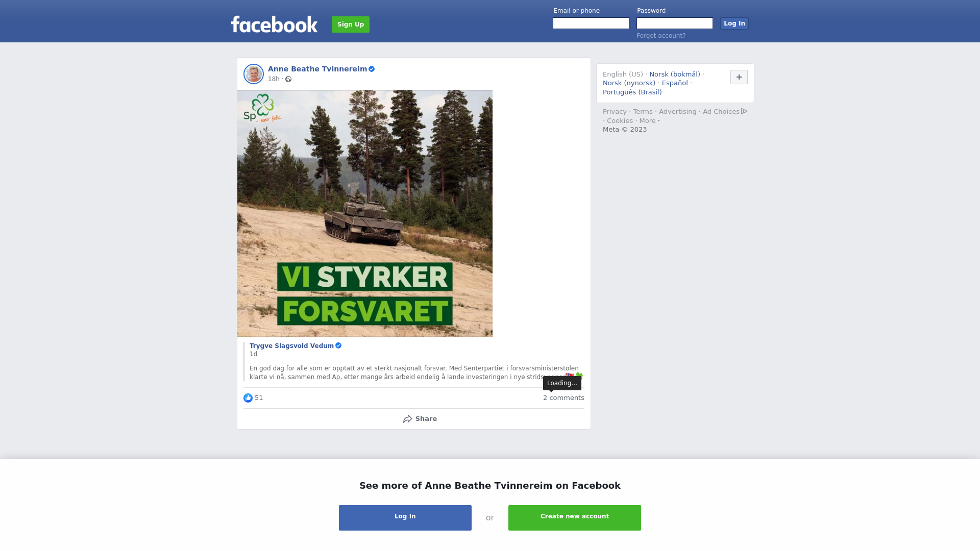Open Trygve Slagsvold Vedum's profile link
The image size is (980, 551).
click(x=291, y=346)
